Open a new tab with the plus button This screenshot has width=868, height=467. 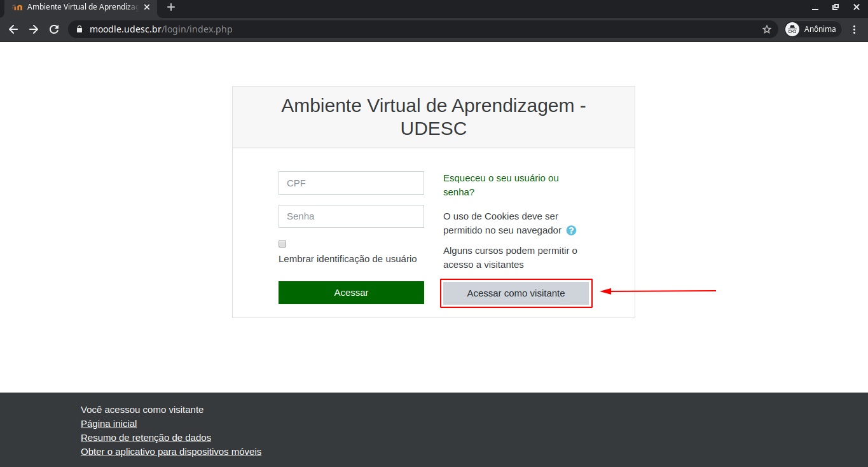tap(170, 8)
